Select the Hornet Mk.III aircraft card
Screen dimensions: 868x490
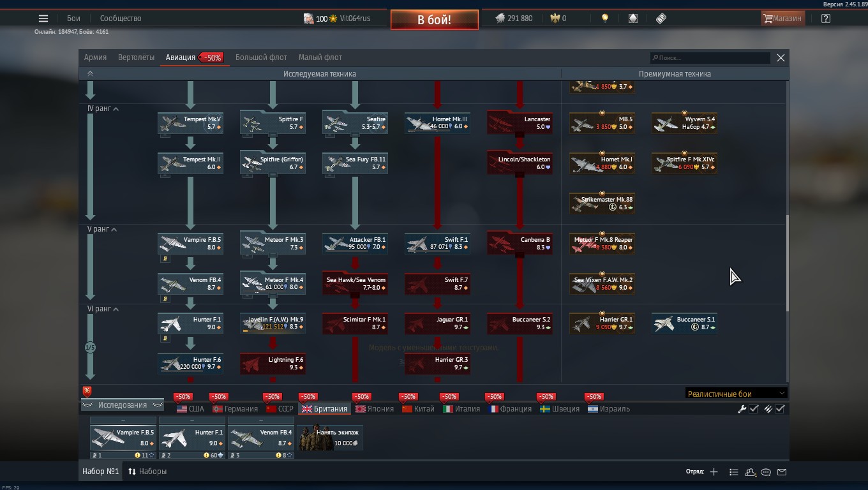pyautogui.click(x=437, y=123)
